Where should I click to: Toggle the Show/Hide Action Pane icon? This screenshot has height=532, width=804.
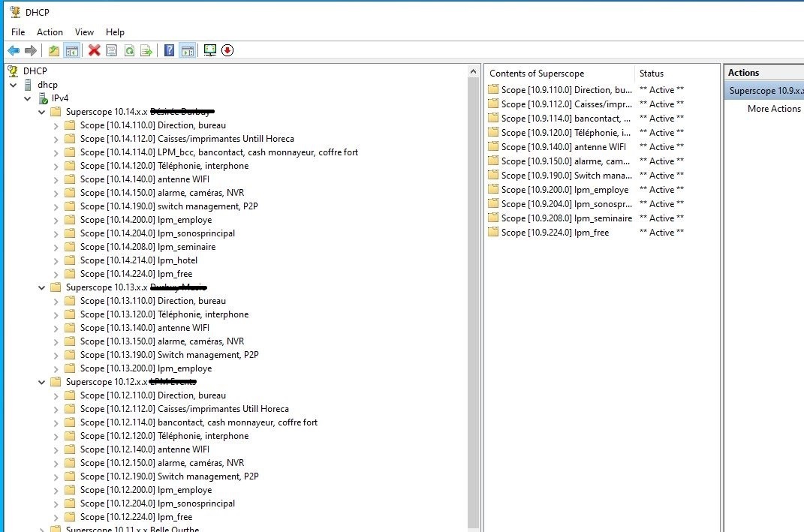click(188, 50)
